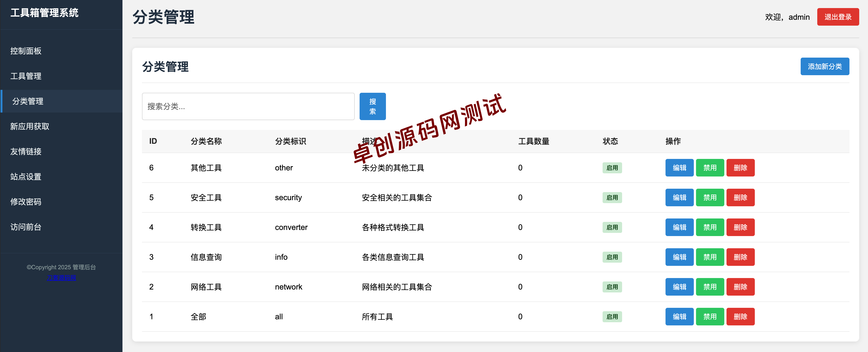Delete the 信息查询 category

click(x=740, y=257)
